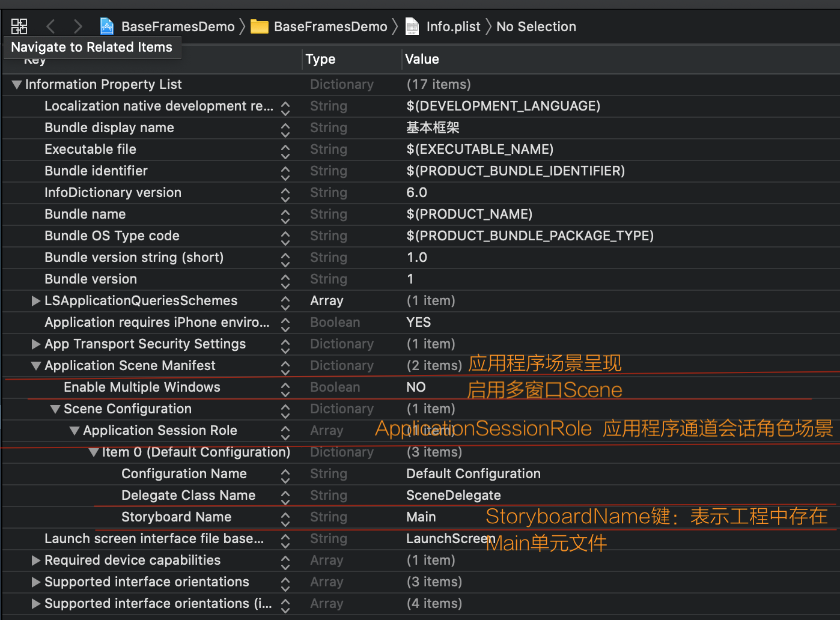Viewport: 840px width, 620px height.
Task: Open key stepper for Bundle version
Action: tap(285, 281)
